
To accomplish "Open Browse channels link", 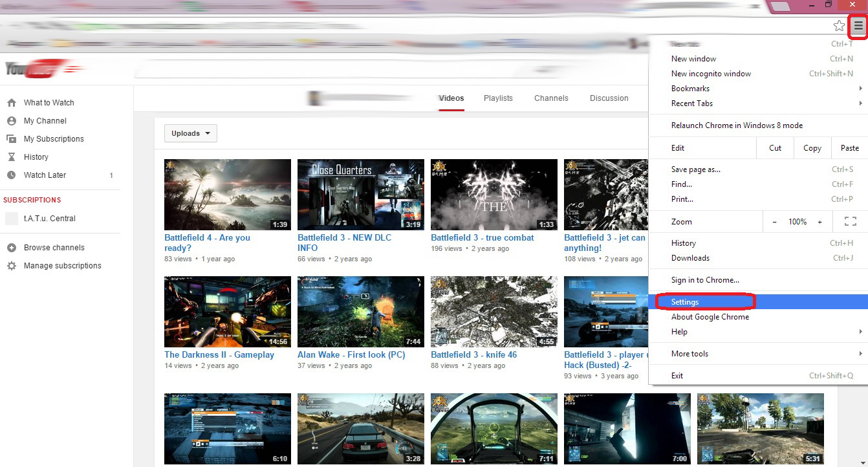I will coord(54,248).
